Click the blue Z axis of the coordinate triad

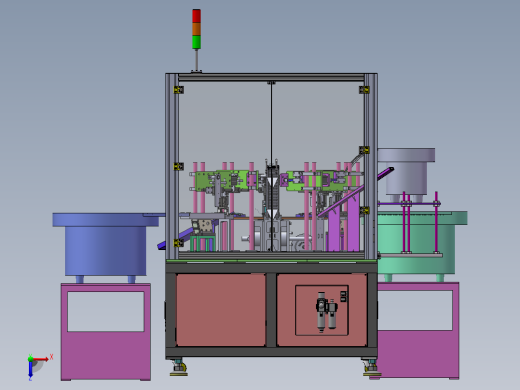click(30, 369)
